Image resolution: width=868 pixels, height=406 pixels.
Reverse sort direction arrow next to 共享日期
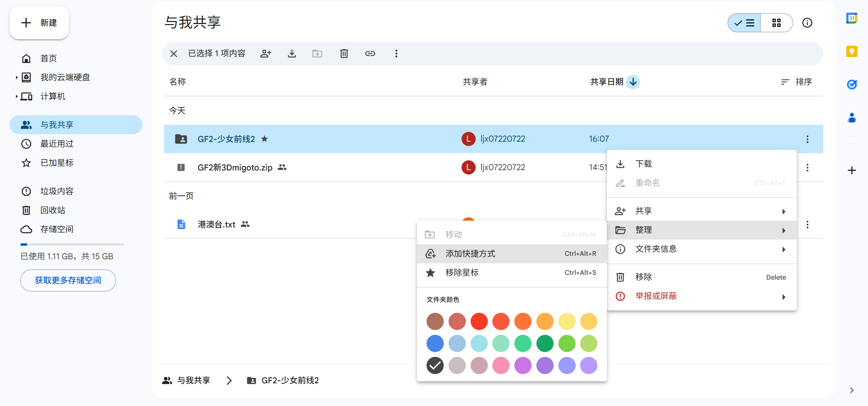(633, 82)
